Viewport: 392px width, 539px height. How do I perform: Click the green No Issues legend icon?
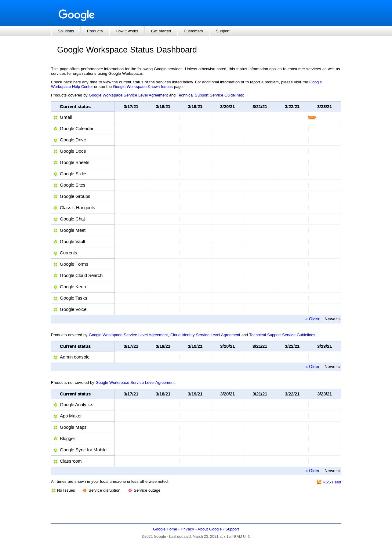[x=53, y=490]
